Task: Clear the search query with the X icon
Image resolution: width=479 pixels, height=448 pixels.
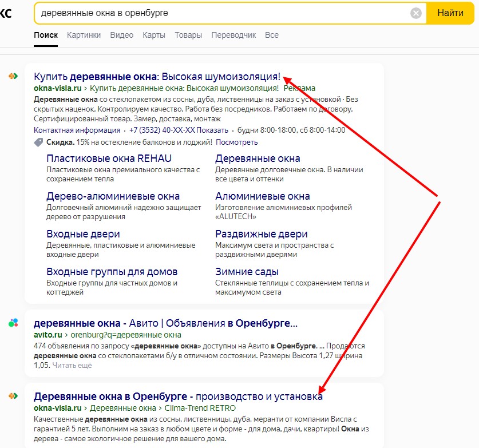Action: click(x=416, y=13)
